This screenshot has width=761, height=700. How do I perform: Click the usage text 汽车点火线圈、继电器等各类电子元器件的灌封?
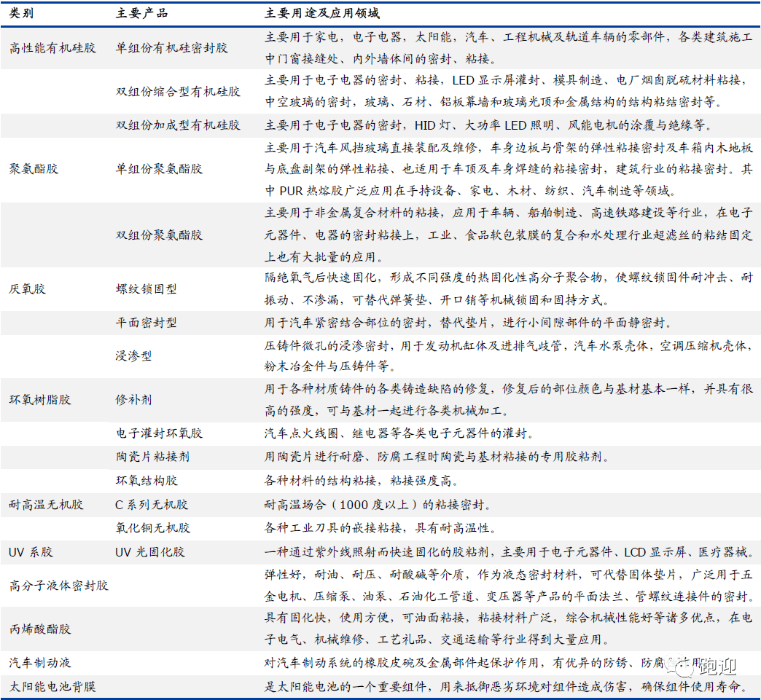coord(399,433)
